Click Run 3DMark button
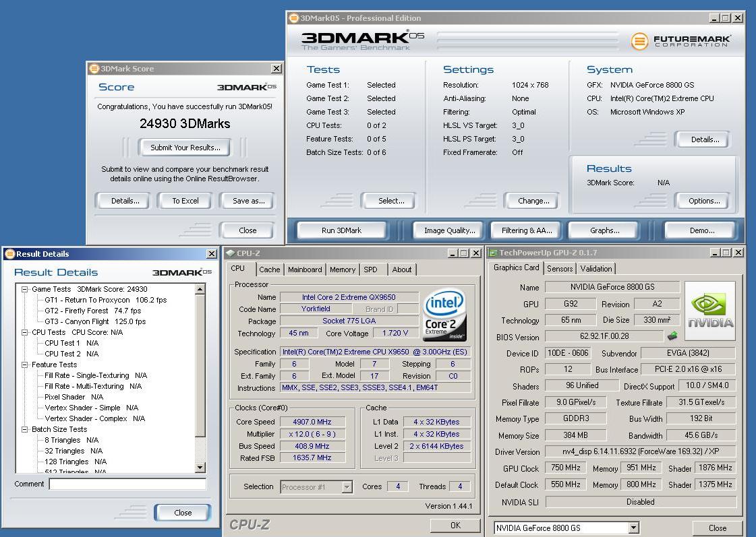The width and height of the screenshot is (756, 537). tap(341, 230)
